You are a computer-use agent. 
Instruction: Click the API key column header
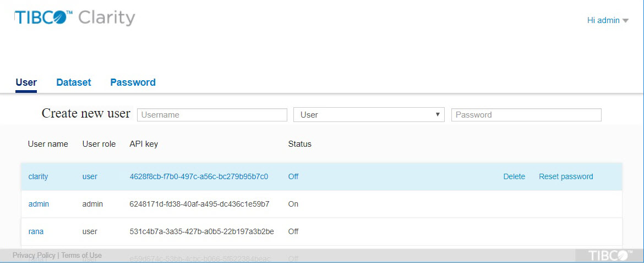[144, 145]
